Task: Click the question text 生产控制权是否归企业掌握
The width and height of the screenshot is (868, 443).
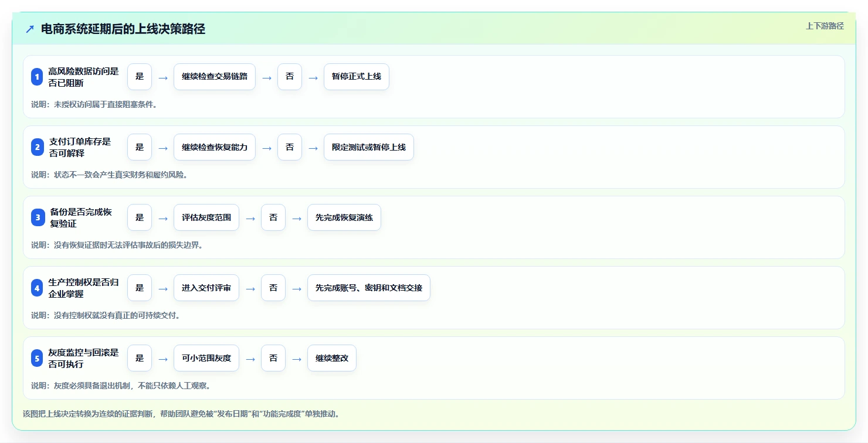Action: tap(83, 288)
